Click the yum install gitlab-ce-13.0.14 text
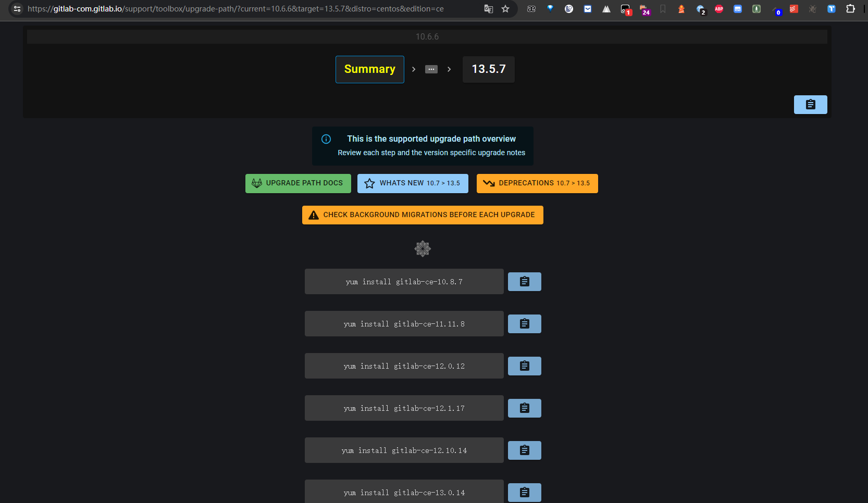 [404, 493]
